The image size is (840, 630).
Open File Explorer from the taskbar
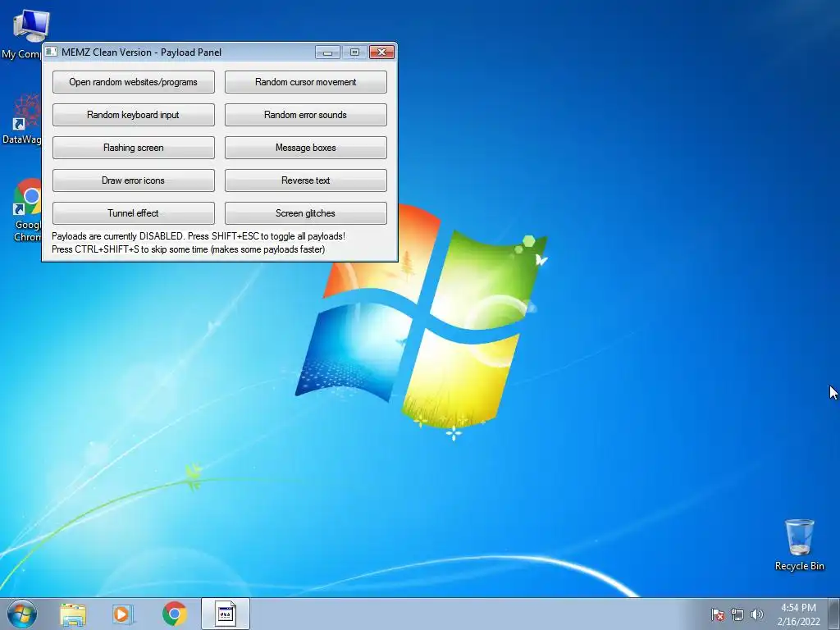73,614
